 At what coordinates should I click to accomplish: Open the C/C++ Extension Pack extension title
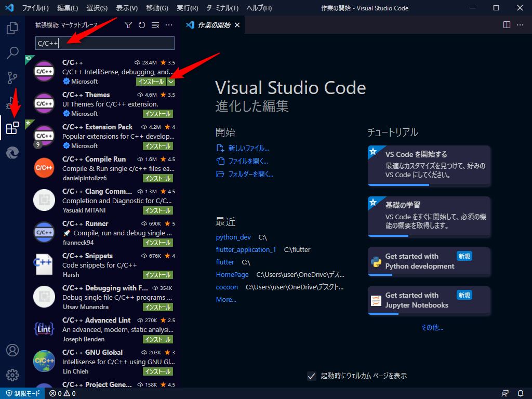[97, 127]
